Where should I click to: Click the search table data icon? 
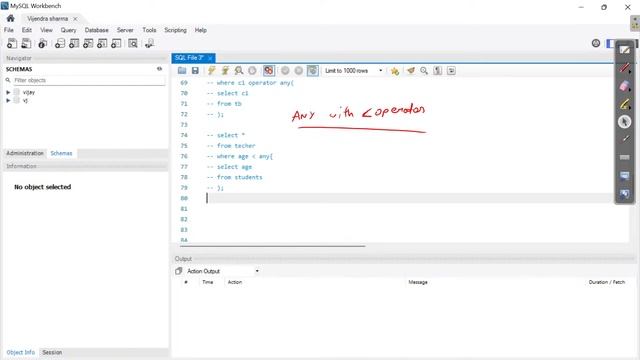tap(133, 43)
